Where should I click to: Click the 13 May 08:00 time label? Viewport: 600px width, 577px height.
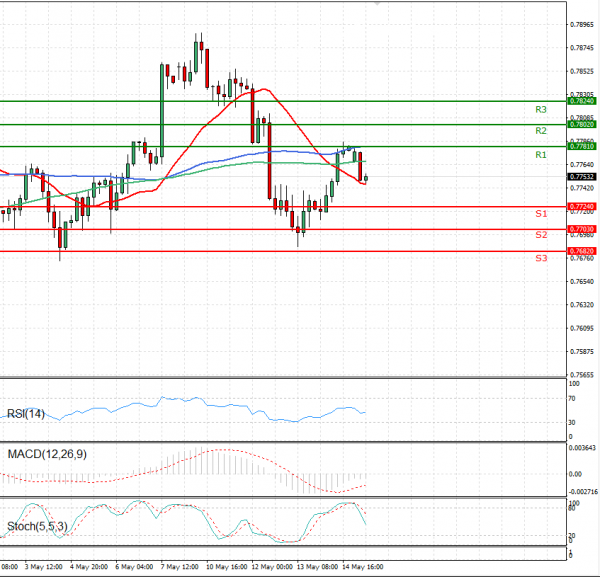coord(317,567)
